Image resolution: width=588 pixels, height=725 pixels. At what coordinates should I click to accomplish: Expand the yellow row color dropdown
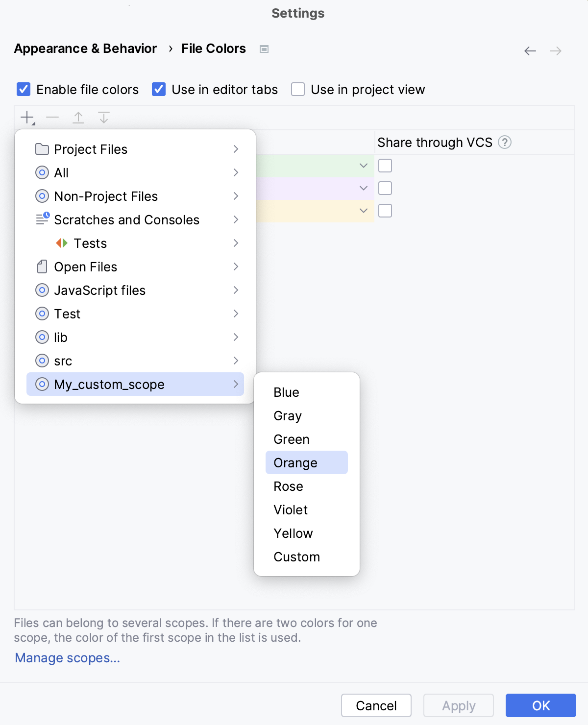coord(364,211)
